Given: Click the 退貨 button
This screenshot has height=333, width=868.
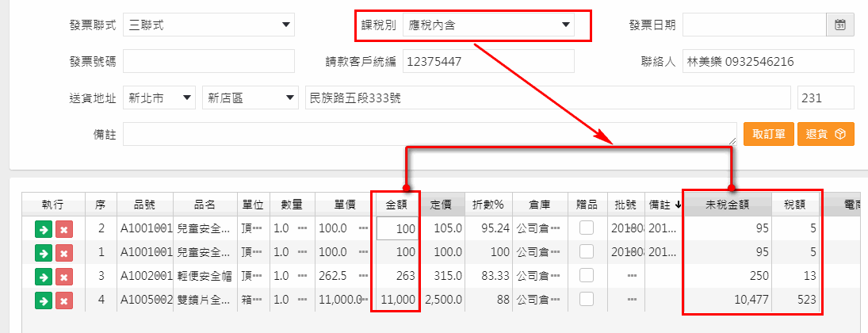Looking at the screenshot, I should pos(825,134).
